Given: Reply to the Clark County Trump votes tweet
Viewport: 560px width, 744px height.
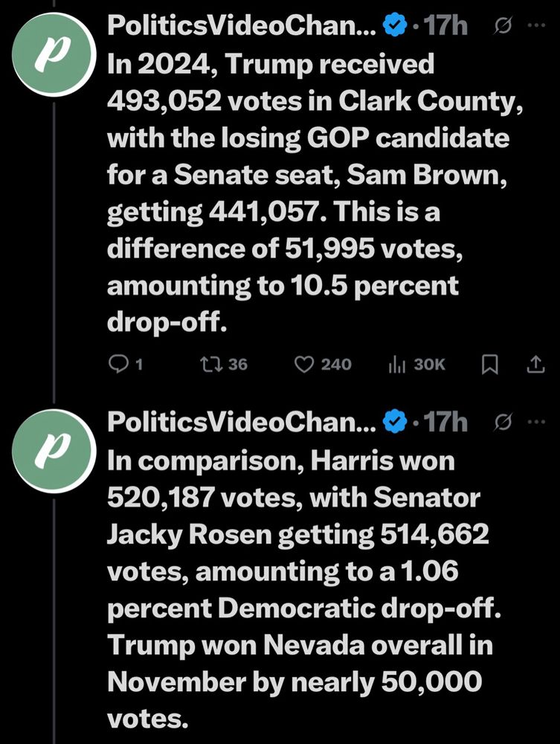Looking at the screenshot, I should (x=119, y=364).
